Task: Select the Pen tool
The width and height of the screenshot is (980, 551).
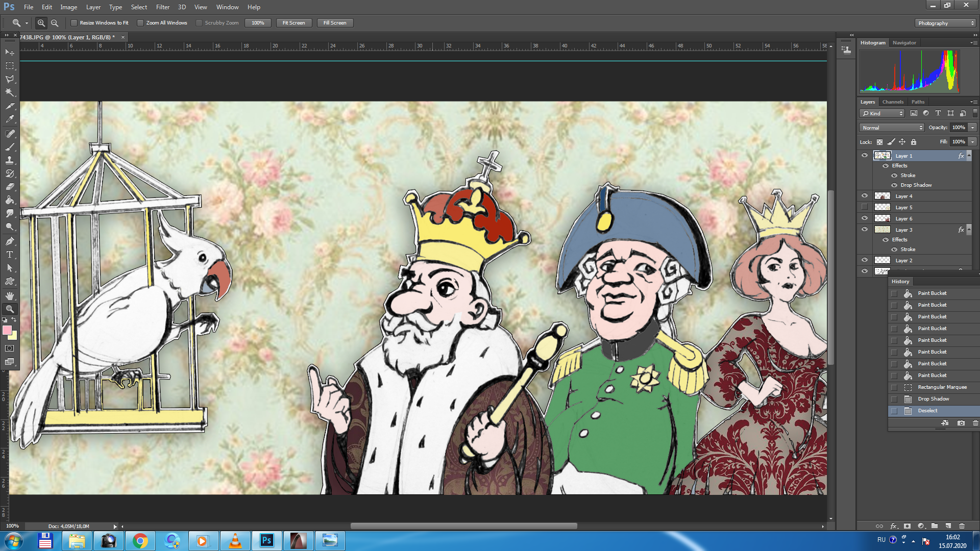Action: tap(10, 241)
